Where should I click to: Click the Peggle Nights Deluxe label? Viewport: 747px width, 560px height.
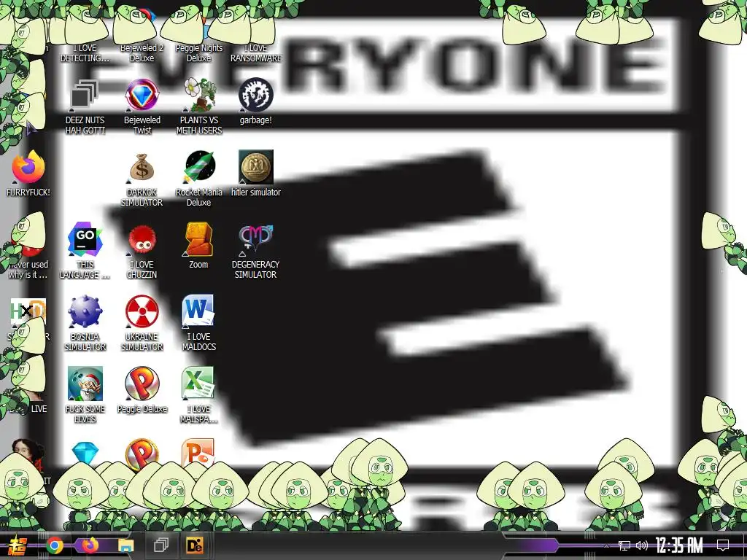coord(199,53)
